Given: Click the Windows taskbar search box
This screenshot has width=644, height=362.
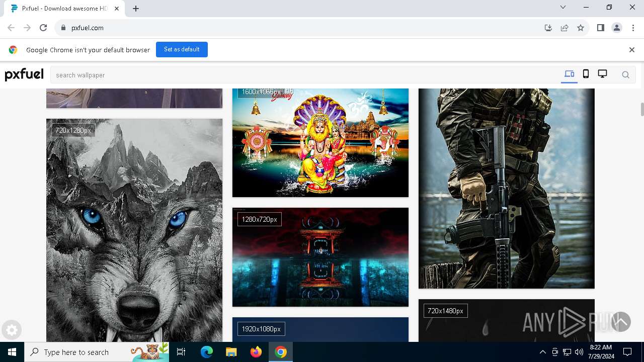Looking at the screenshot, I should 97,352.
